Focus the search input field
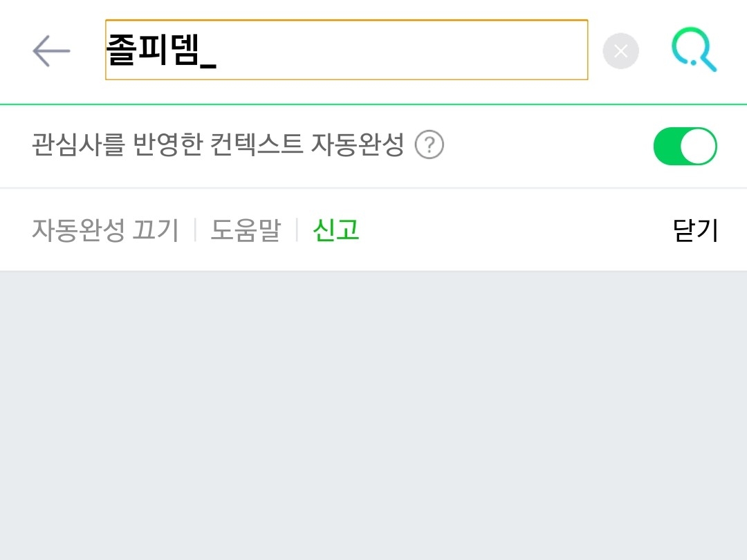The height and width of the screenshot is (560, 747). point(346,50)
